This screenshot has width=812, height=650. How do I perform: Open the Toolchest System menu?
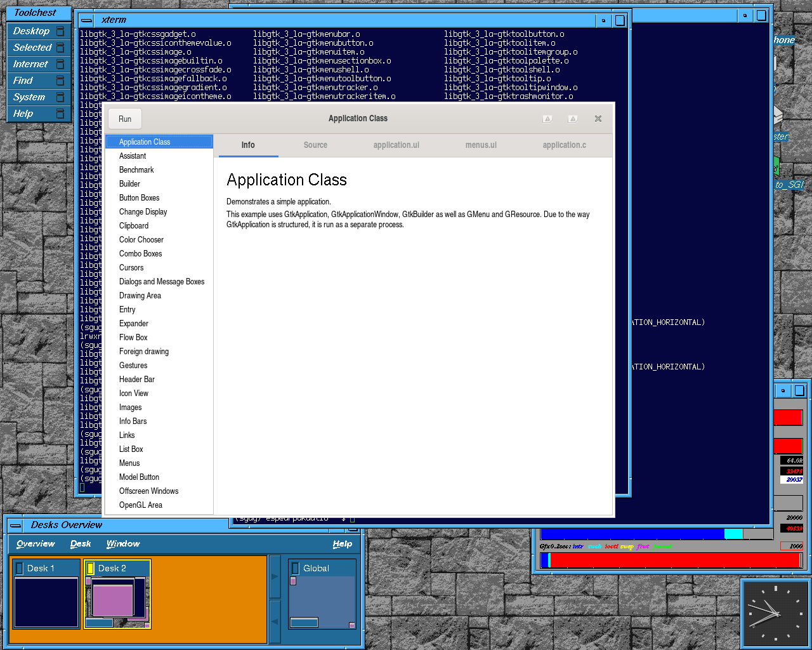point(39,97)
